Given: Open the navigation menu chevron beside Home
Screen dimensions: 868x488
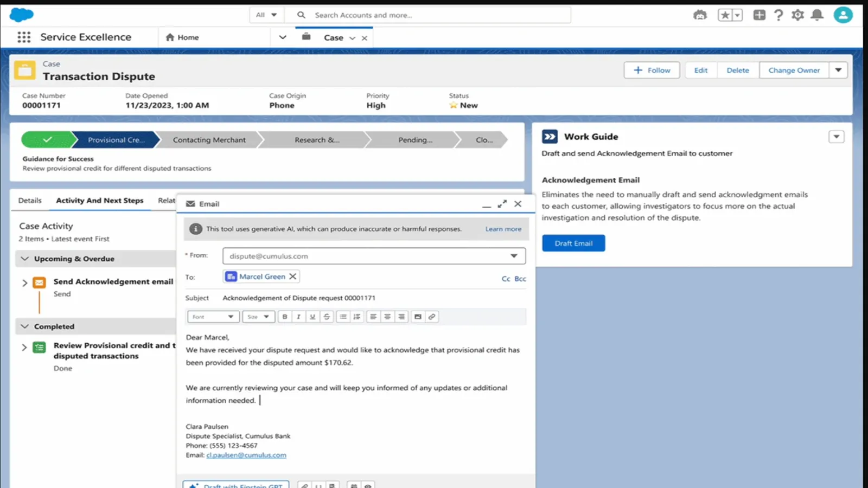Looking at the screenshot, I should coord(283,37).
